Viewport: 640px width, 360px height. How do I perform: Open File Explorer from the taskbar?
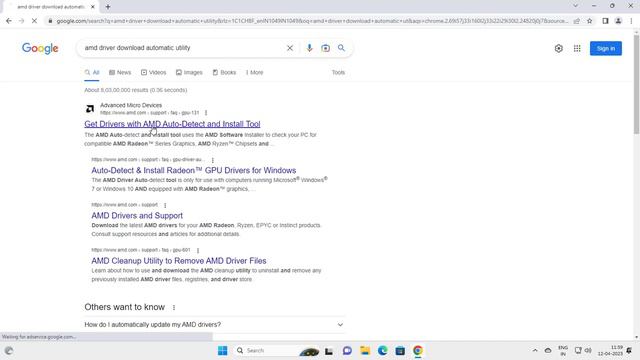[x=365, y=351]
